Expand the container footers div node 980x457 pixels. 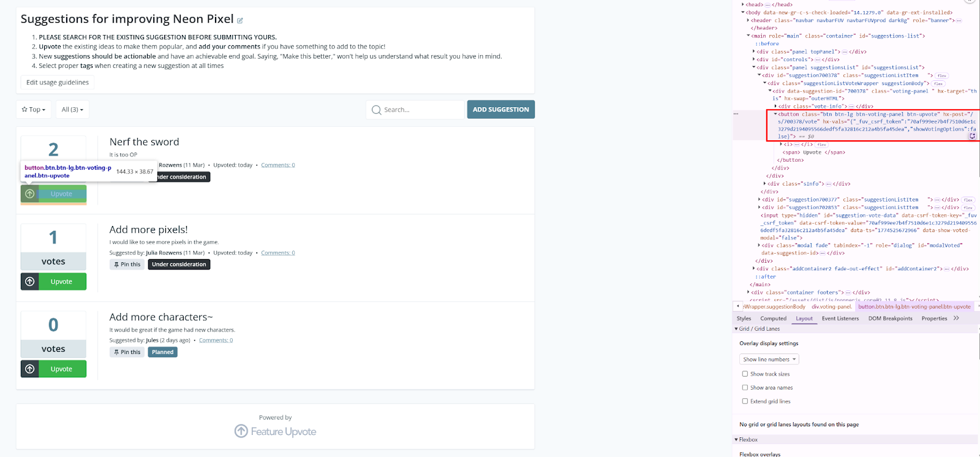[748, 292]
